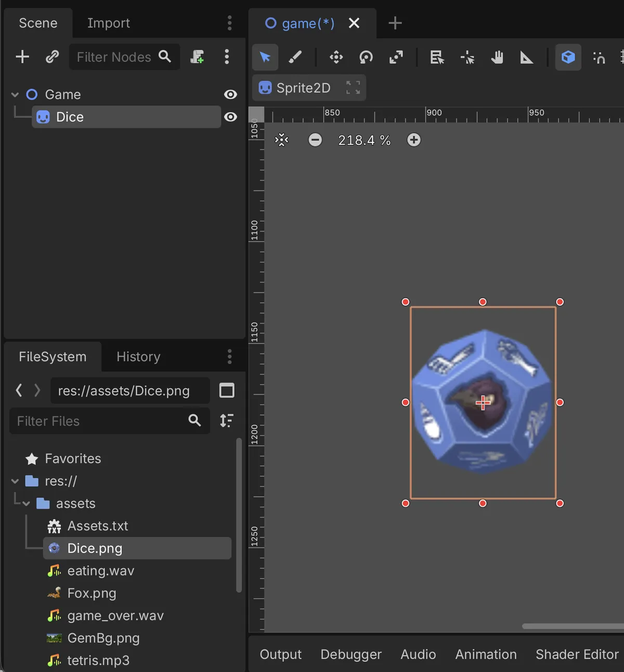Image resolution: width=624 pixels, height=672 pixels.
Task: Activate the Pan Mode hand tool
Action: pos(497,57)
